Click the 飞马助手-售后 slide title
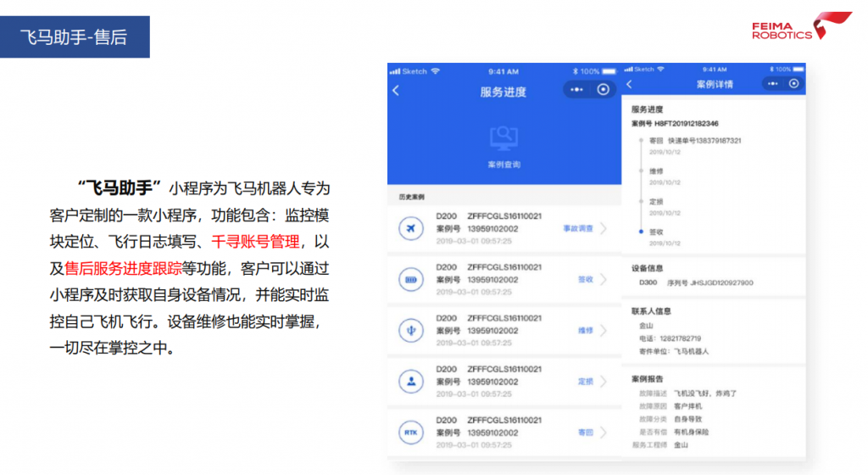868x475 pixels. 75,37
